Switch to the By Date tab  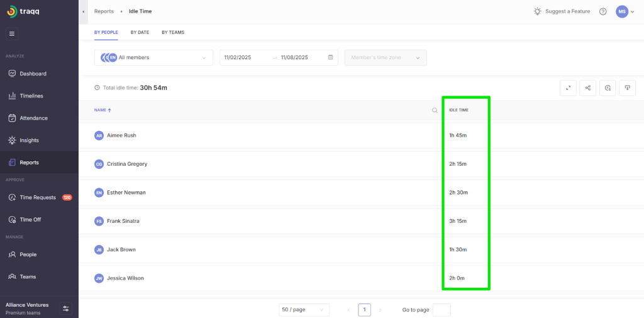140,32
